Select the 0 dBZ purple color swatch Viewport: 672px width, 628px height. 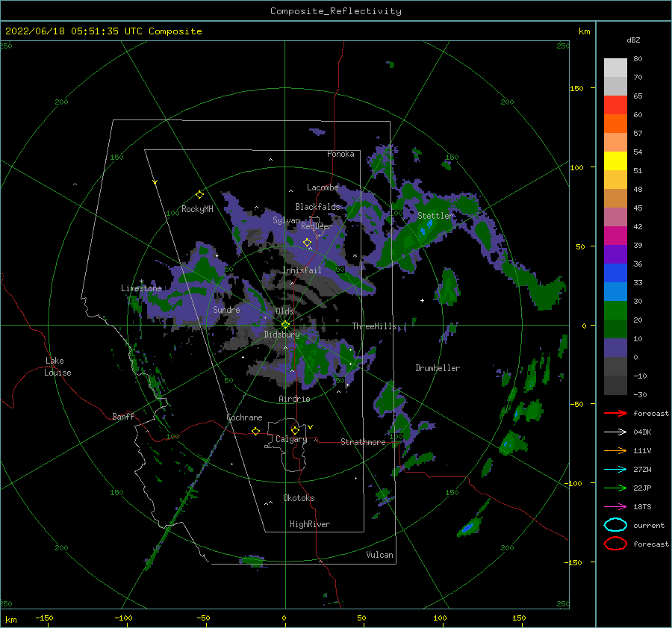click(615, 348)
